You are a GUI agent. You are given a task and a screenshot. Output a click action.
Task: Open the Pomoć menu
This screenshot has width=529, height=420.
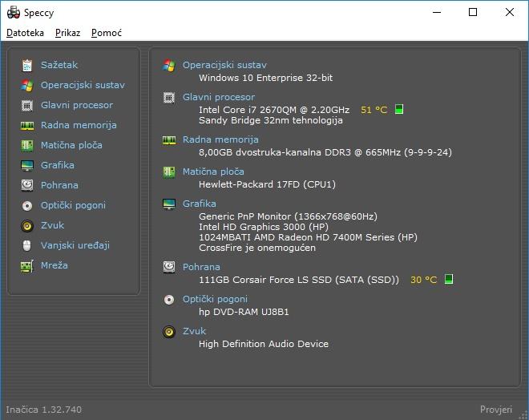coord(107,33)
